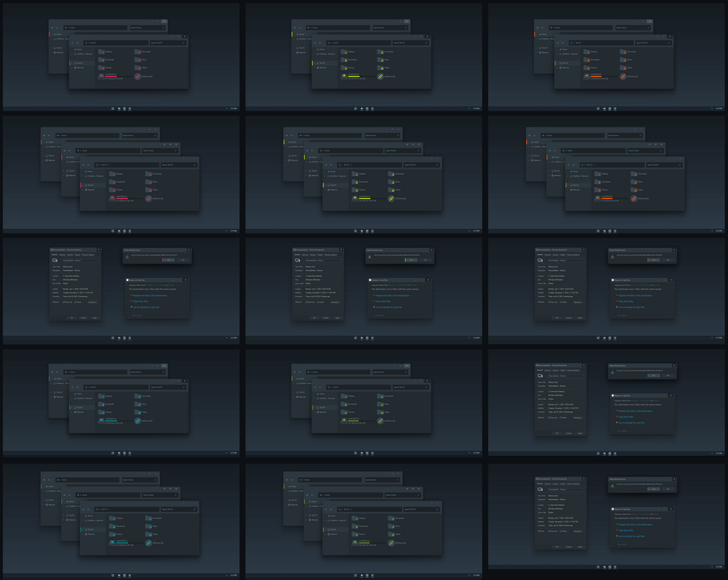728x580 pixels.
Task: Click This PC address bar in yellow two-window preview
Action: (x=359, y=43)
